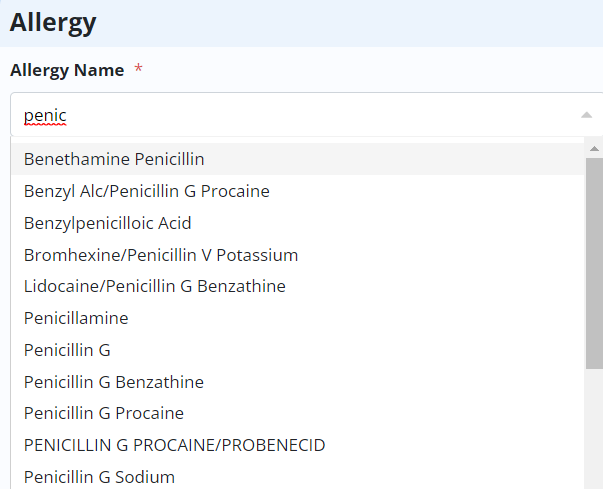This screenshot has height=489, width=603.
Task: Click the typed text "penic" in the field
Action: point(45,115)
